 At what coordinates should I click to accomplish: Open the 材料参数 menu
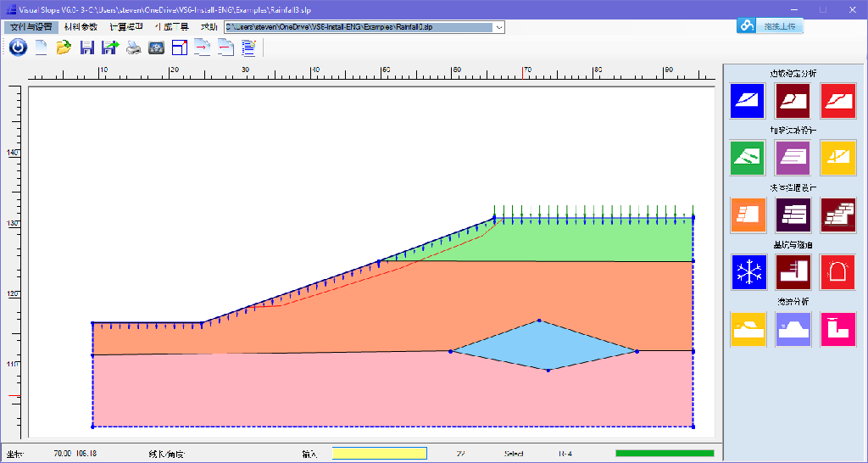81,27
